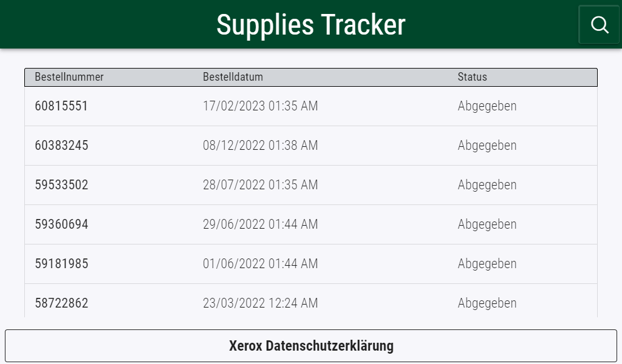Click the Supplies Tracker title
The image size is (622, 364).
pos(311,24)
